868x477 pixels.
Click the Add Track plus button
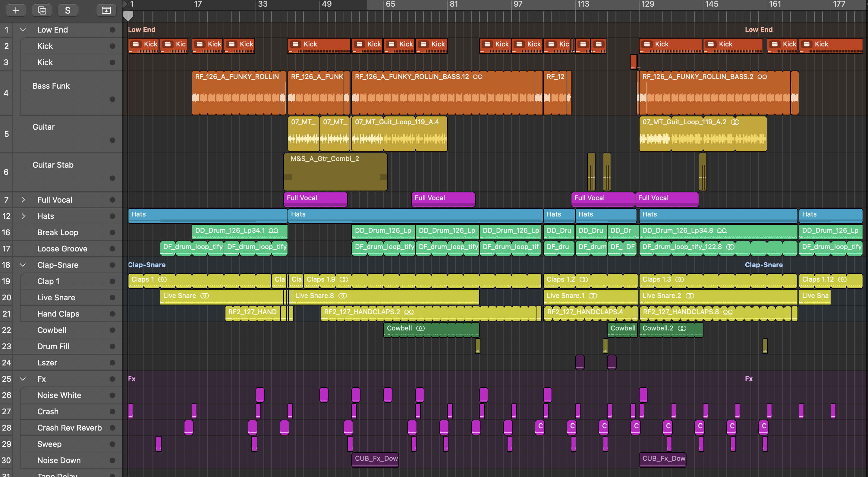(x=15, y=11)
